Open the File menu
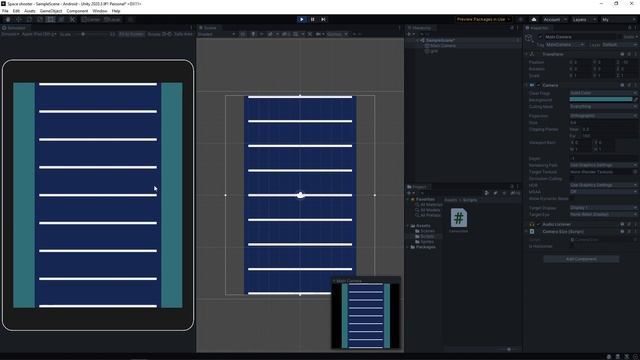This screenshot has height=360, width=640. 5,11
